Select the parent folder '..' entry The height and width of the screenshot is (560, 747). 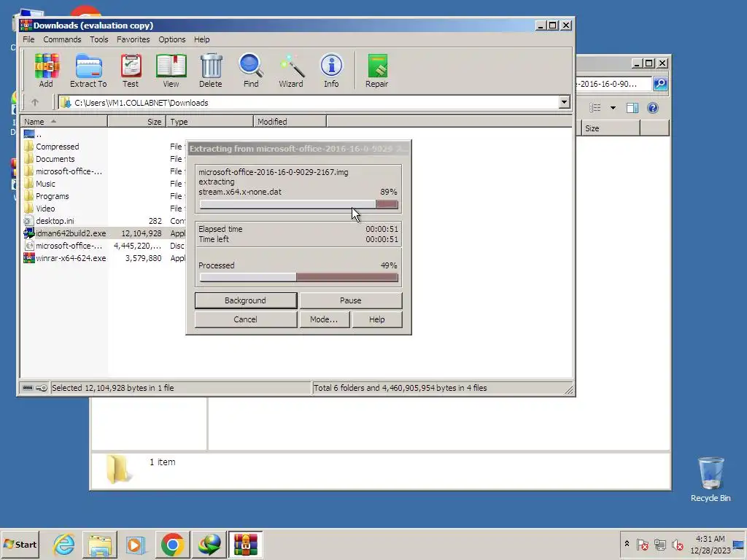(32, 134)
